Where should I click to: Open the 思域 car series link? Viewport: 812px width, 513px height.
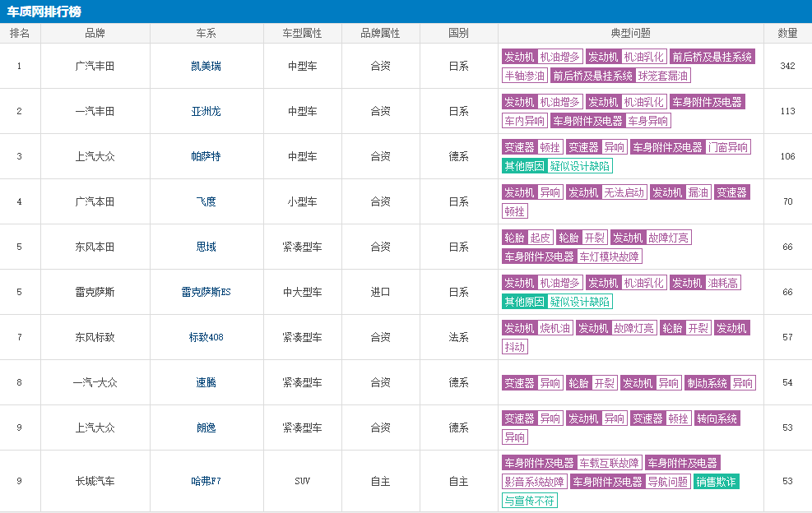click(x=206, y=247)
